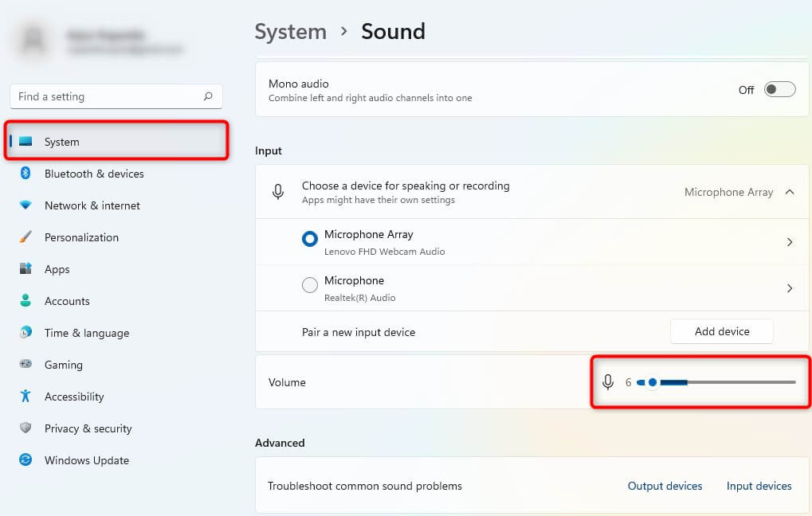Select the Microphone Array radio button
The height and width of the screenshot is (516, 812).
pyautogui.click(x=310, y=239)
